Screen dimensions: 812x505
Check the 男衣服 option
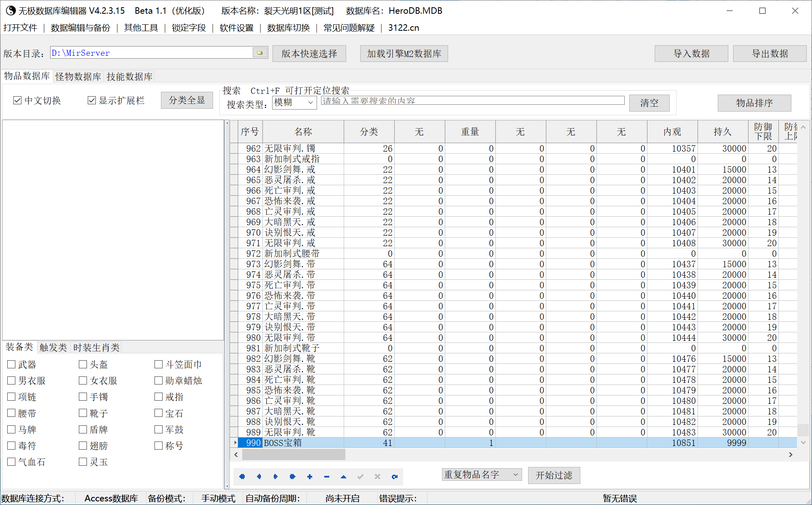(11, 380)
